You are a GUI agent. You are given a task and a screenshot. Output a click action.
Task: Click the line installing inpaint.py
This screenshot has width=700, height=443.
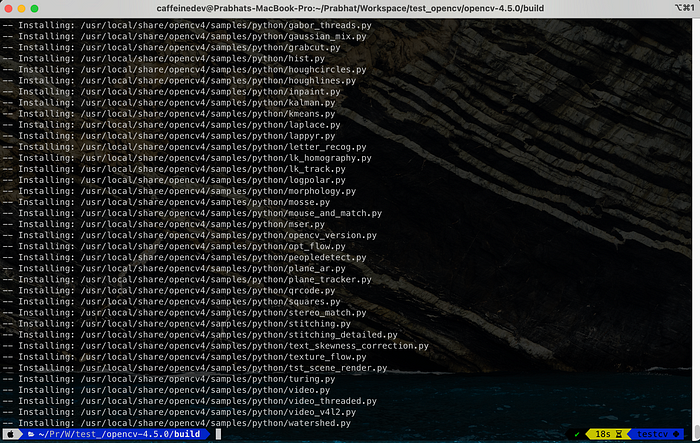coord(171,92)
